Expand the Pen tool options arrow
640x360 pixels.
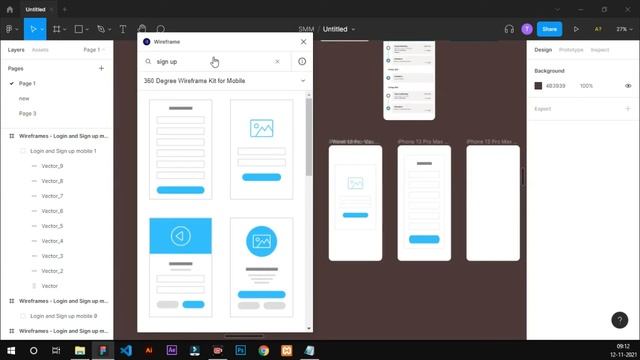click(109, 29)
